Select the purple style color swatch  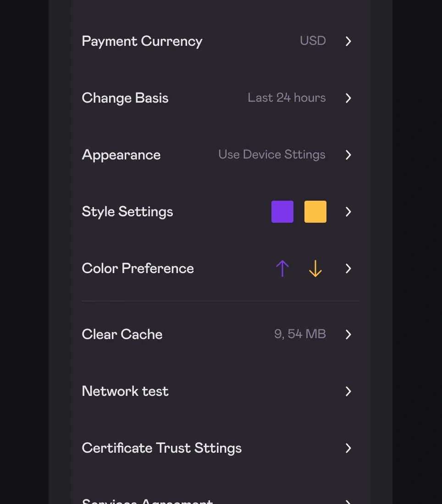point(282,212)
